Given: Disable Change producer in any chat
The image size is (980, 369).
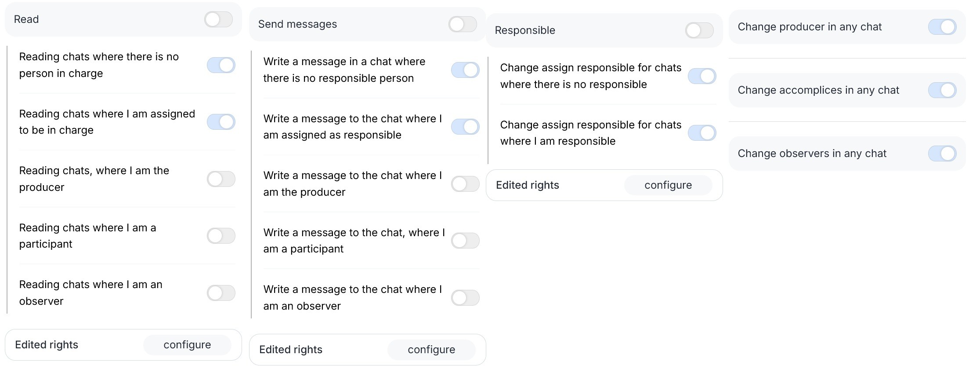Looking at the screenshot, I should 942,27.
